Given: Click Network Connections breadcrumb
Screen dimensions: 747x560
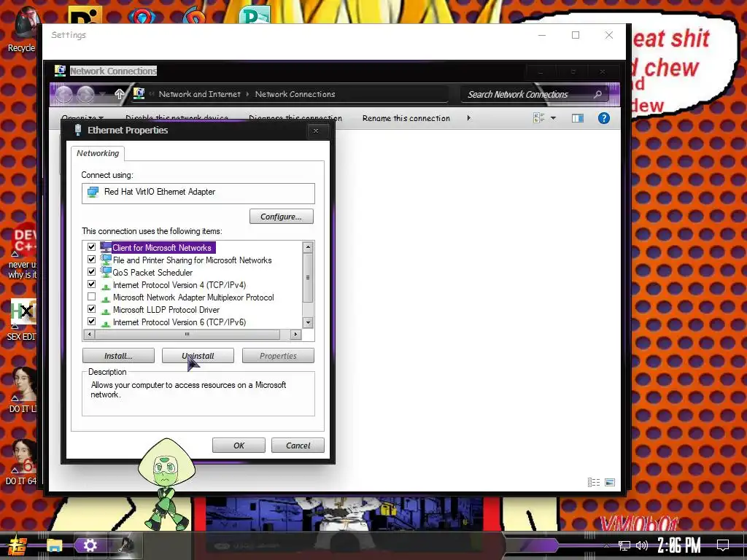Looking at the screenshot, I should pyautogui.click(x=295, y=94).
